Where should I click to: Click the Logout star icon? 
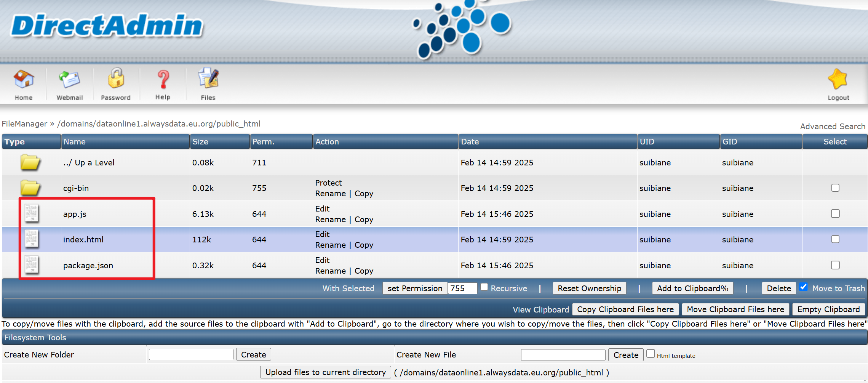(838, 80)
